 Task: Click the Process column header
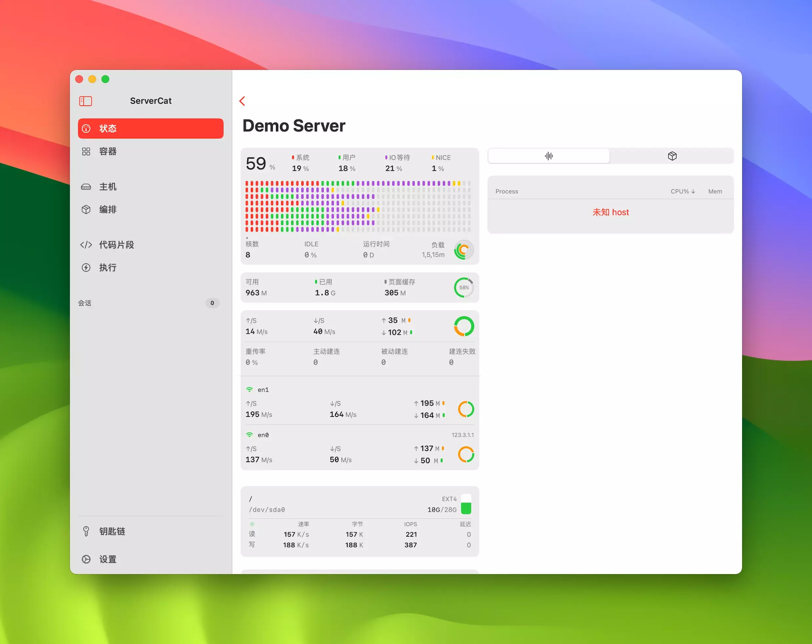(x=506, y=191)
